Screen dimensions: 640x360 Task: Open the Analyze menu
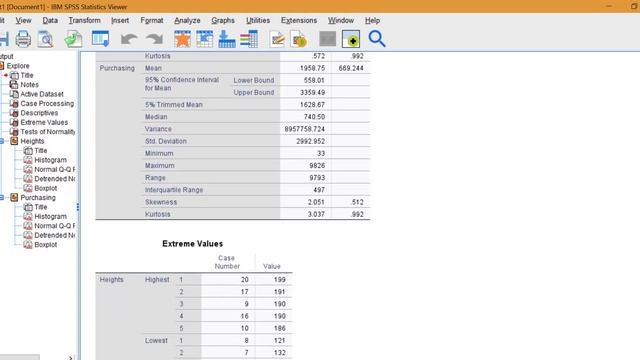pyautogui.click(x=187, y=20)
